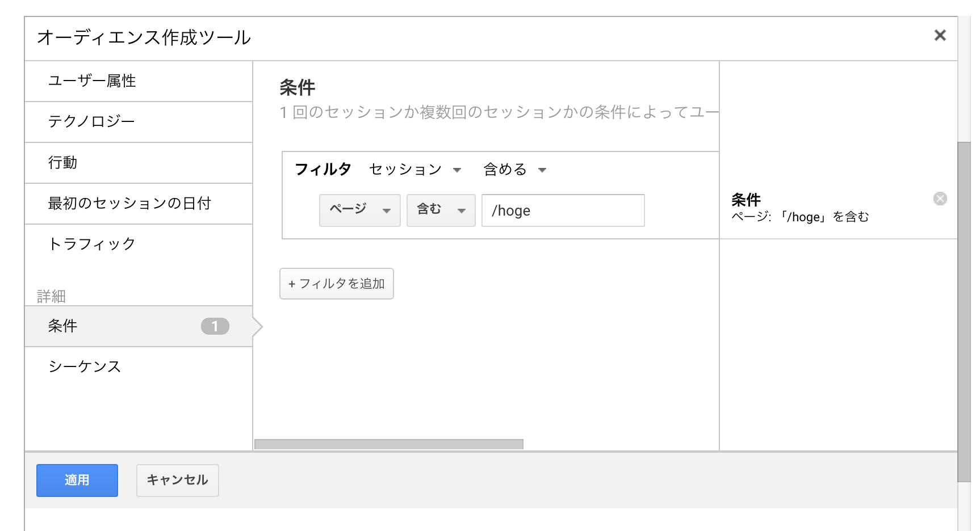Open the 含める include/exclude dropdown
The height and width of the screenshot is (531, 980).
click(514, 170)
